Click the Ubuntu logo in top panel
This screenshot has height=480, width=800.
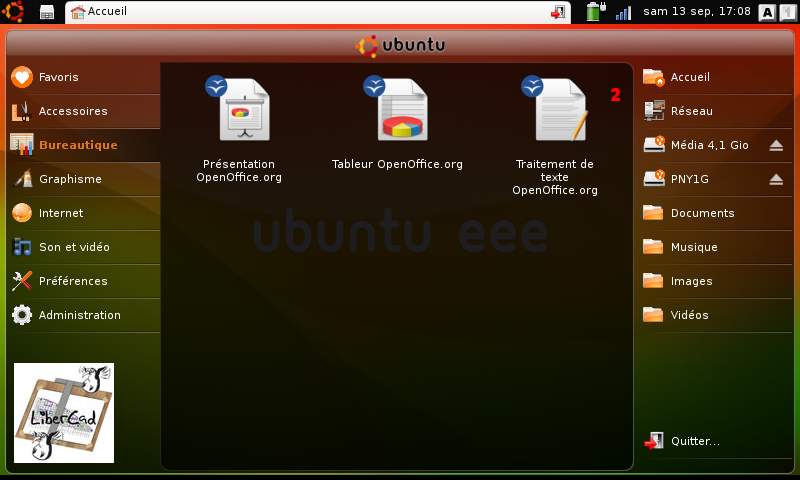coord(13,11)
